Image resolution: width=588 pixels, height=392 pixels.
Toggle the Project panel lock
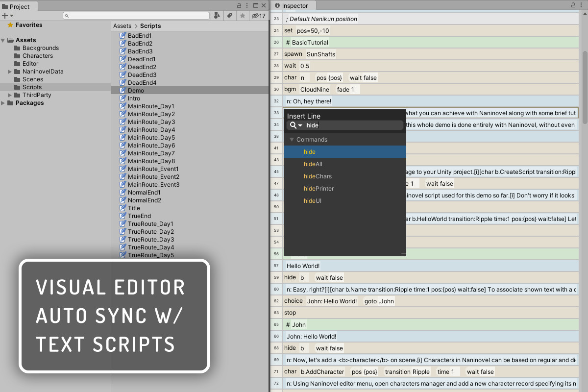[239, 5]
